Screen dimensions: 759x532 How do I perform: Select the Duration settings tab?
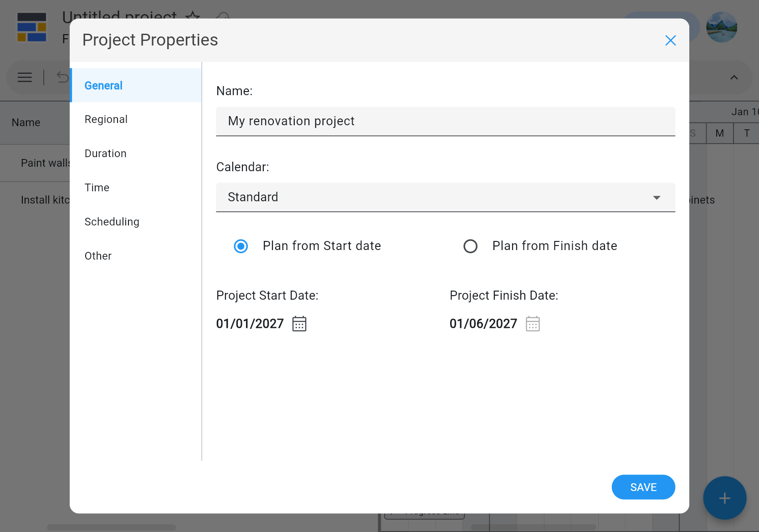coord(105,153)
